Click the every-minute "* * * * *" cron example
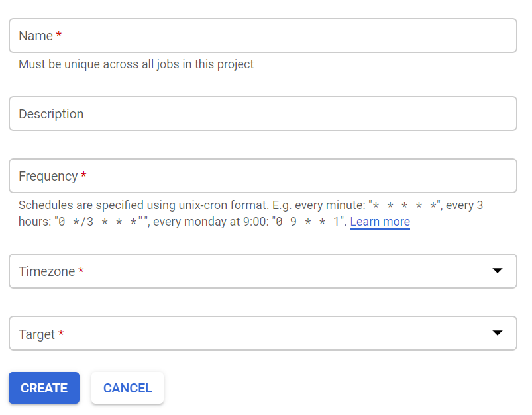This screenshot has height=415, width=532. [405, 206]
